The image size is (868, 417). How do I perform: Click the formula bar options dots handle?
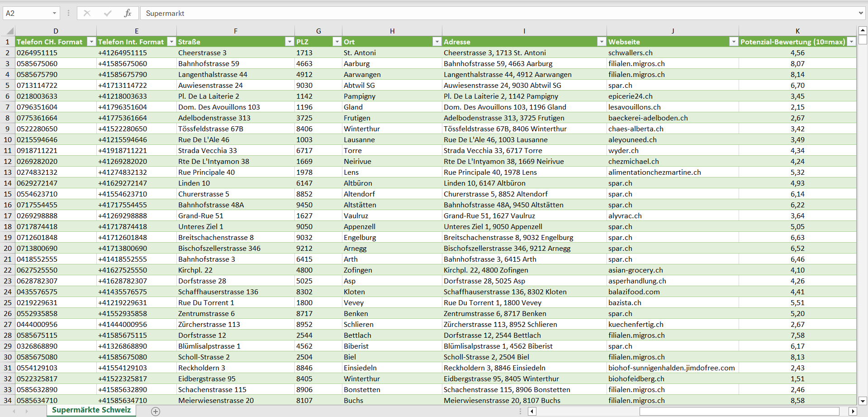click(68, 13)
